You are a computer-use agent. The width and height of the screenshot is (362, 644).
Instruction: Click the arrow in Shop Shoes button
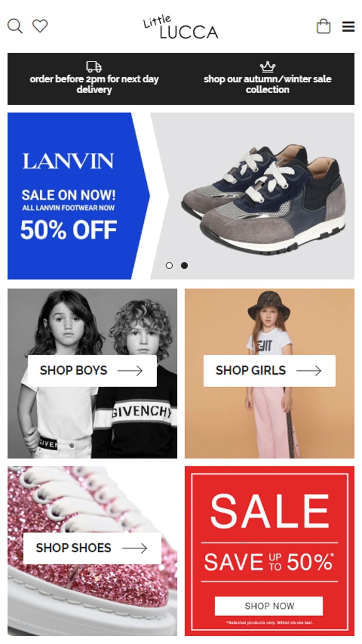(x=134, y=548)
